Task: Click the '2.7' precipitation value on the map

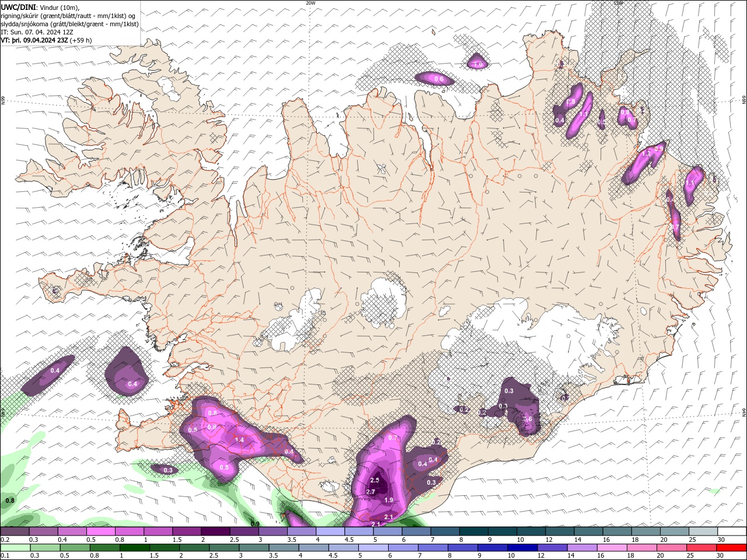Action: coord(370,492)
